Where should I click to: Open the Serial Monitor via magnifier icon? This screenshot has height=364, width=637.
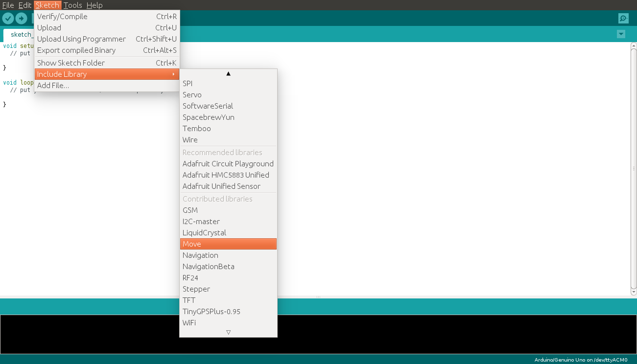click(623, 18)
